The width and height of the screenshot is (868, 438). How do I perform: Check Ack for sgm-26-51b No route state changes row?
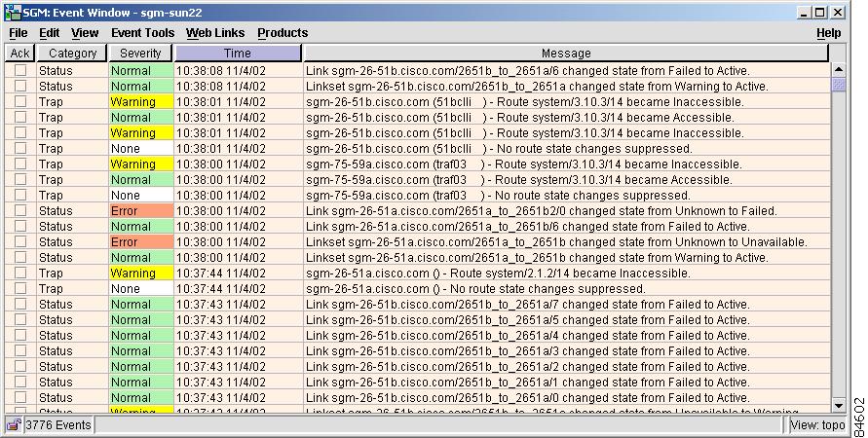20,148
